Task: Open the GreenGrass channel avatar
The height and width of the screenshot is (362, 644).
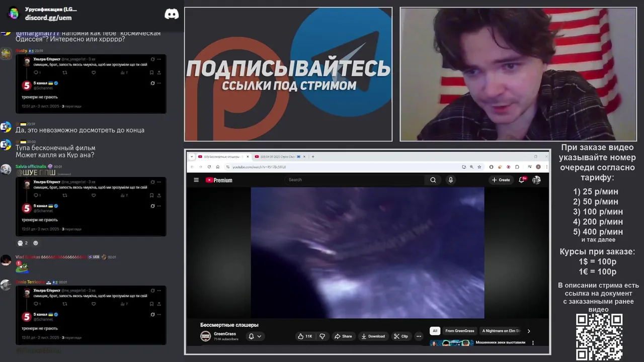Action: tap(205, 336)
